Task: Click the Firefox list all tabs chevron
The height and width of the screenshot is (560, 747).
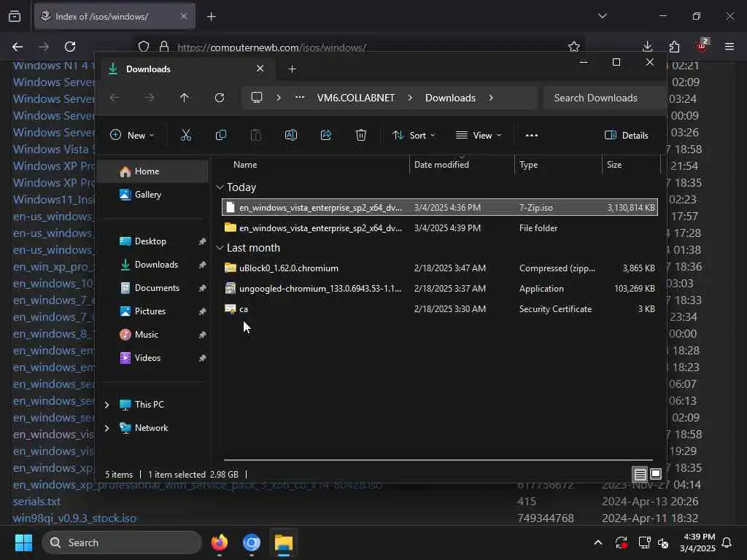Action: point(602,16)
